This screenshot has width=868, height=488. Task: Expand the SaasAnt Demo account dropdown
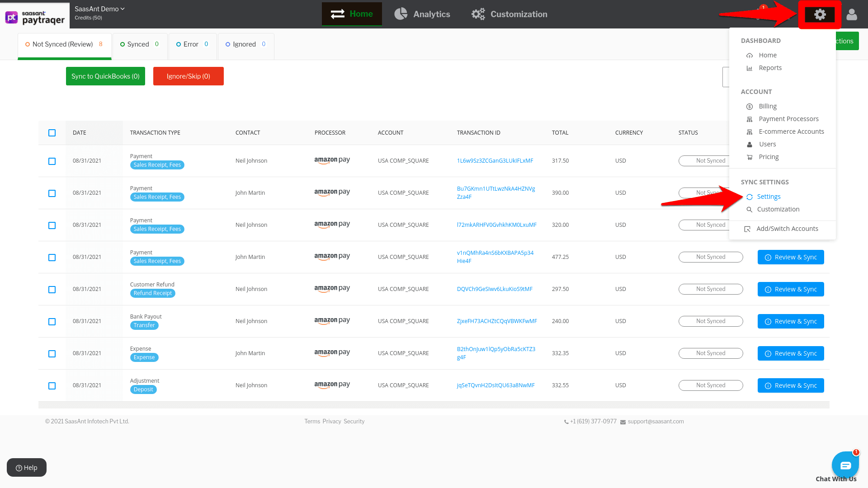click(x=99, y=9)
